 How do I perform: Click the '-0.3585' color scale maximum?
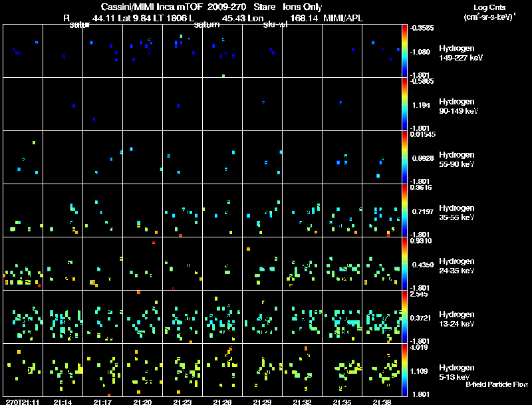click(422, 28)
